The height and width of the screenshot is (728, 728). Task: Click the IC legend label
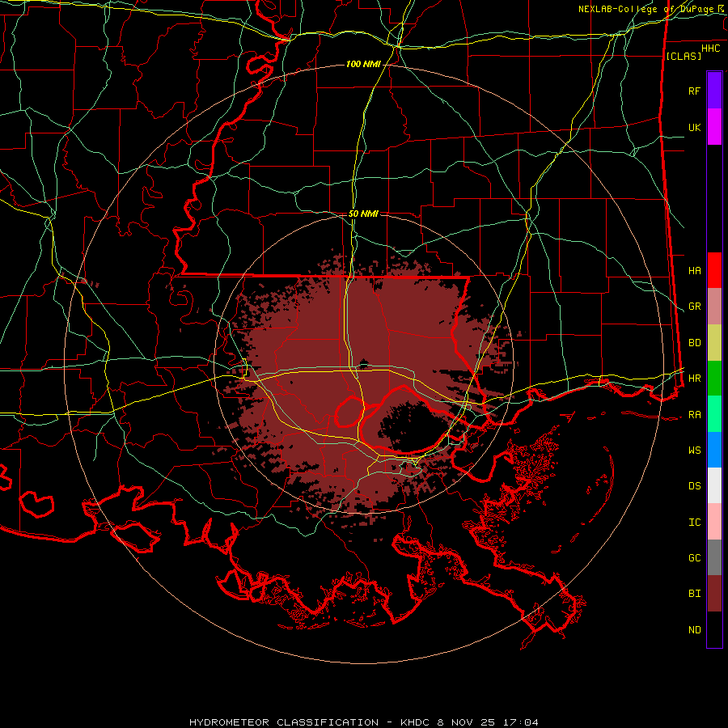pyautogui.click(x=694, y=523)
